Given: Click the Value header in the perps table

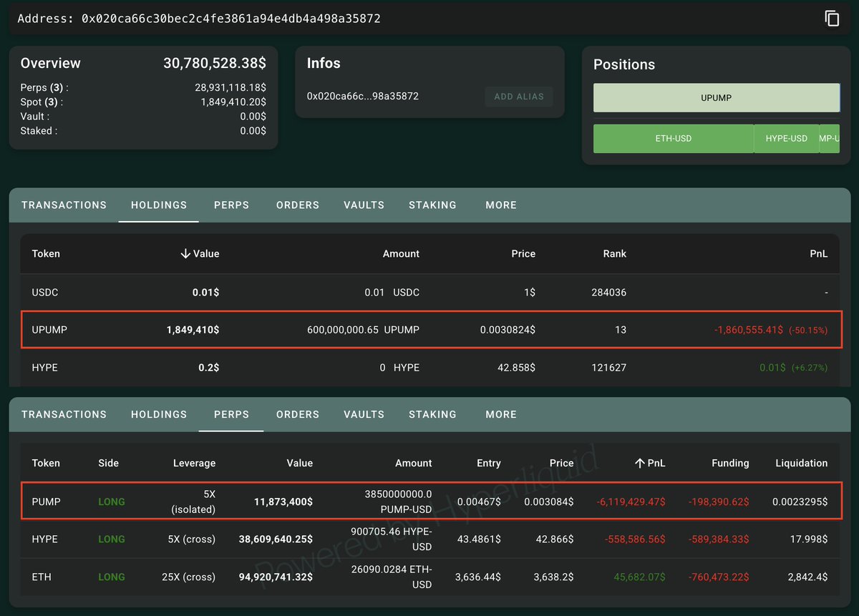Looking at the screenshot, I should [300, 463].
